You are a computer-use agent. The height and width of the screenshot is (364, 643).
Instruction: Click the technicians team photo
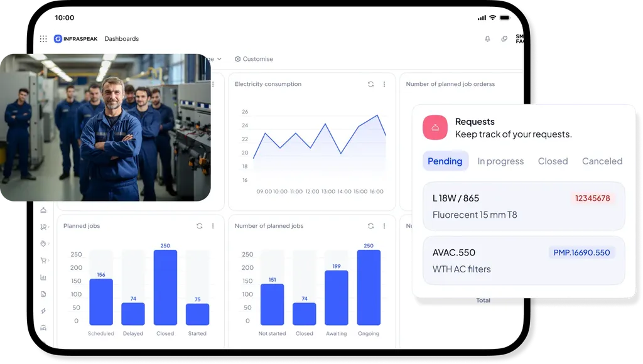(x=105, y=127)
